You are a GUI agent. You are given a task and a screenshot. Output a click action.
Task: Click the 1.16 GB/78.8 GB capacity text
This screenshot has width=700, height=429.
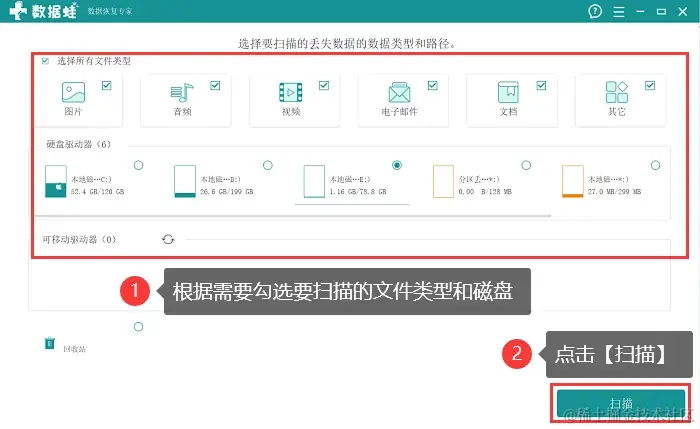(x=358, y=192)
